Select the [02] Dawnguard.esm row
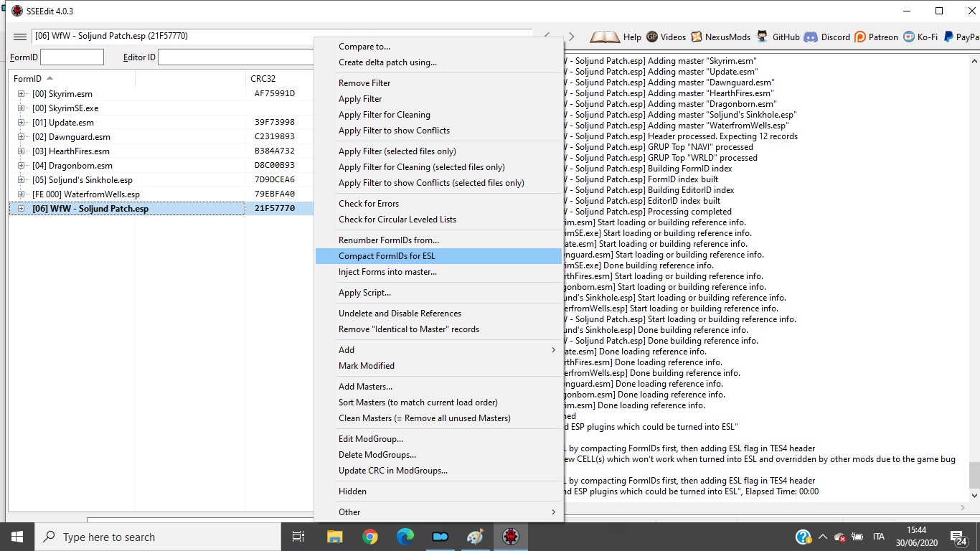The height and width of the screenshot is (551, 980). (x=161, y=137)
